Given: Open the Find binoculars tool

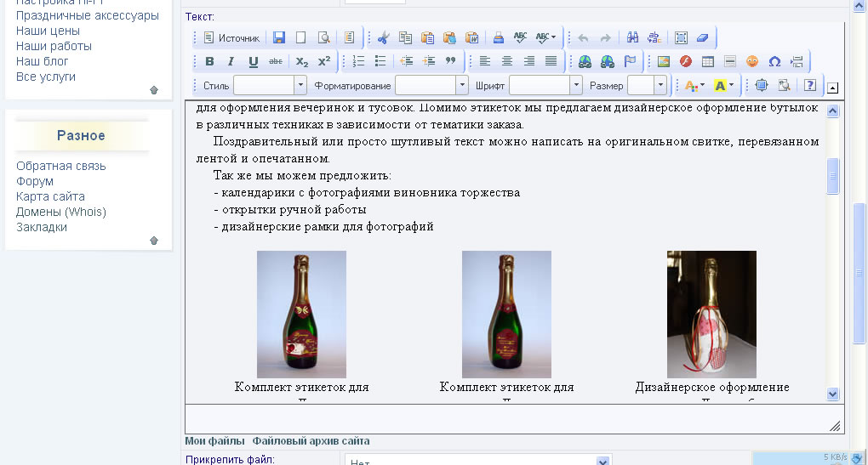Looking at the screenshot, I should point(632,38).
